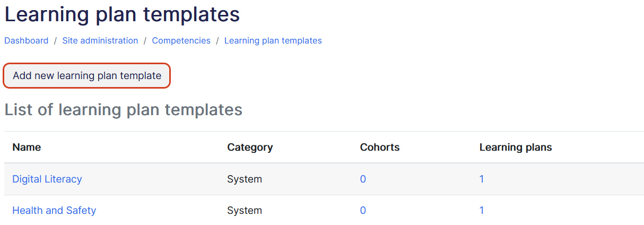Click Add new learning plan template button
Image resolution: width=644 pixels, height=225 pixels.
(87, 76)
